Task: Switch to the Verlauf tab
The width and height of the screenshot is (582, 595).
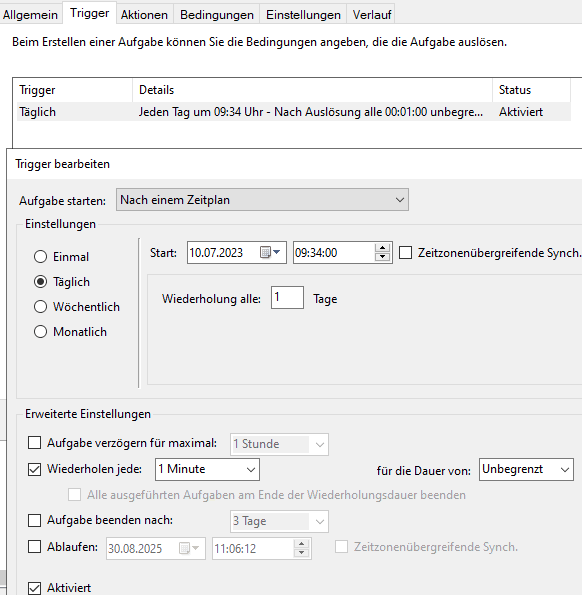Action: (x=371, y=15)
